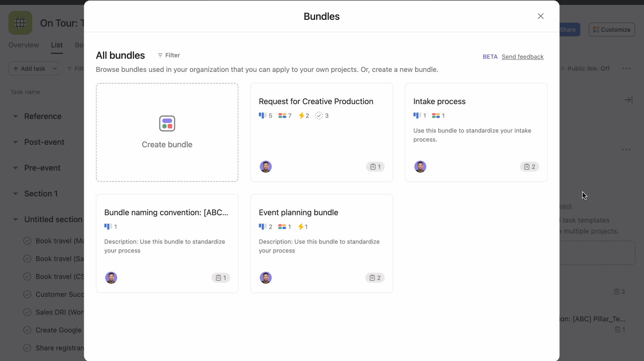Open the three-dot overflow menu
This screenshot has width=644, height=361.
627,68
